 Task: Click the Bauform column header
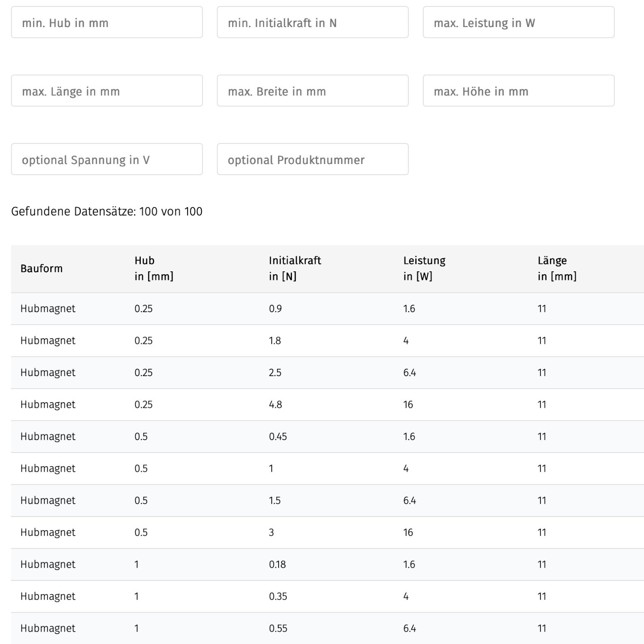click(x=42, y=269)
